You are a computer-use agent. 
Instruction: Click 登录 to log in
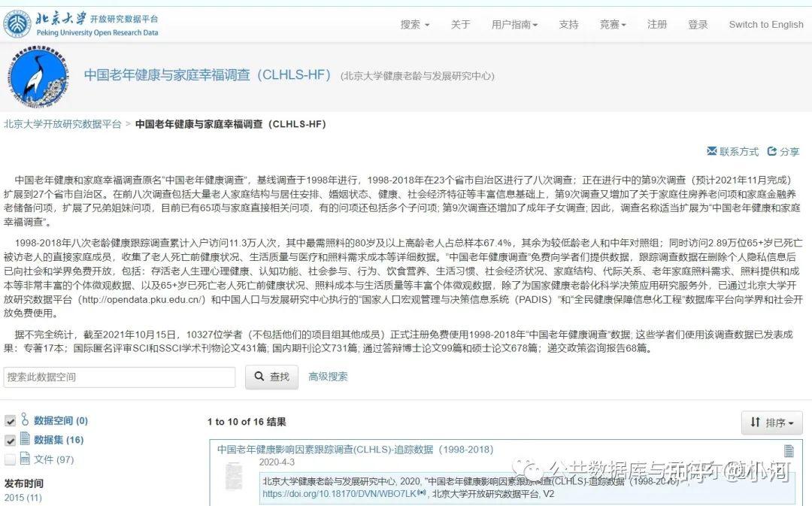tap(698, 24)
